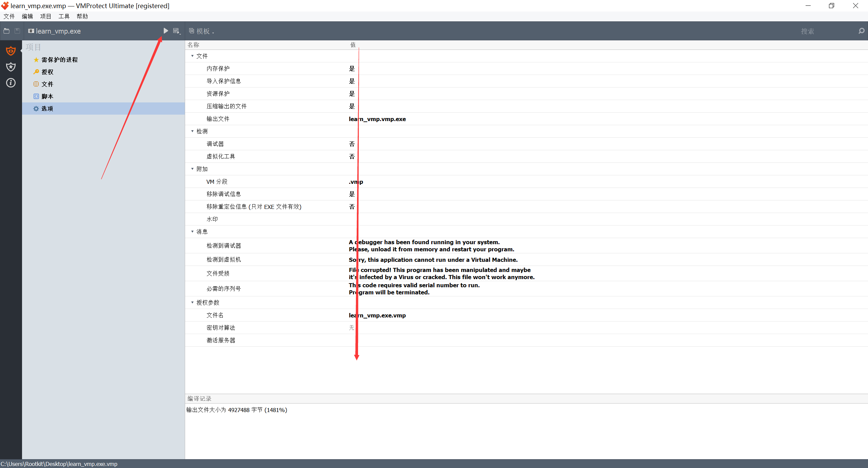Image resolution: width=868 pixels, height=468 pixels.
Task: Click the VMProtect app logo in title bar
Action: pyautogui.click(x=5, y=6)
